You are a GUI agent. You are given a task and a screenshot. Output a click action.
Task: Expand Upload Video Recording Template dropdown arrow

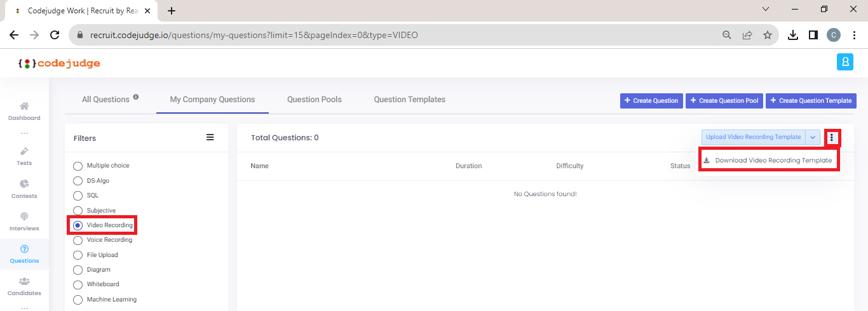813,137
